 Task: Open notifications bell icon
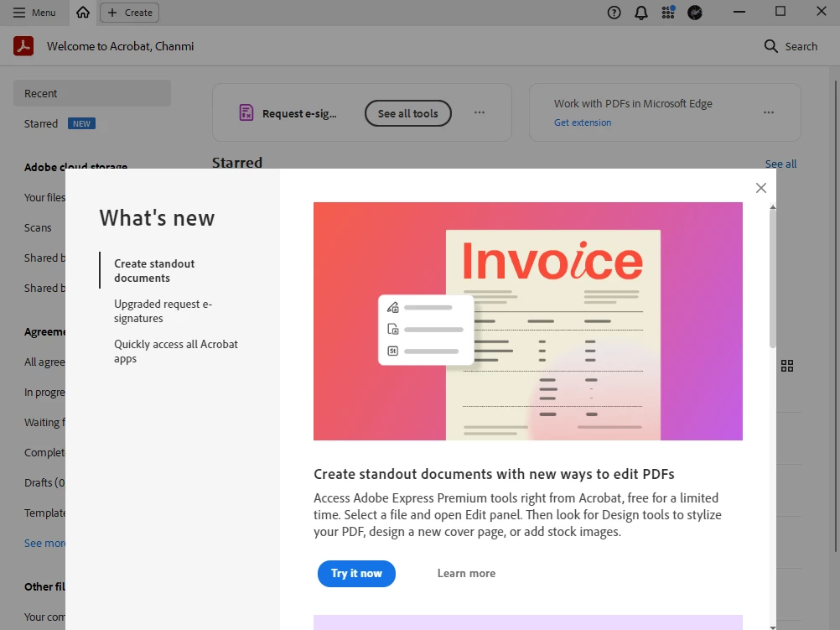pos(640,13)
